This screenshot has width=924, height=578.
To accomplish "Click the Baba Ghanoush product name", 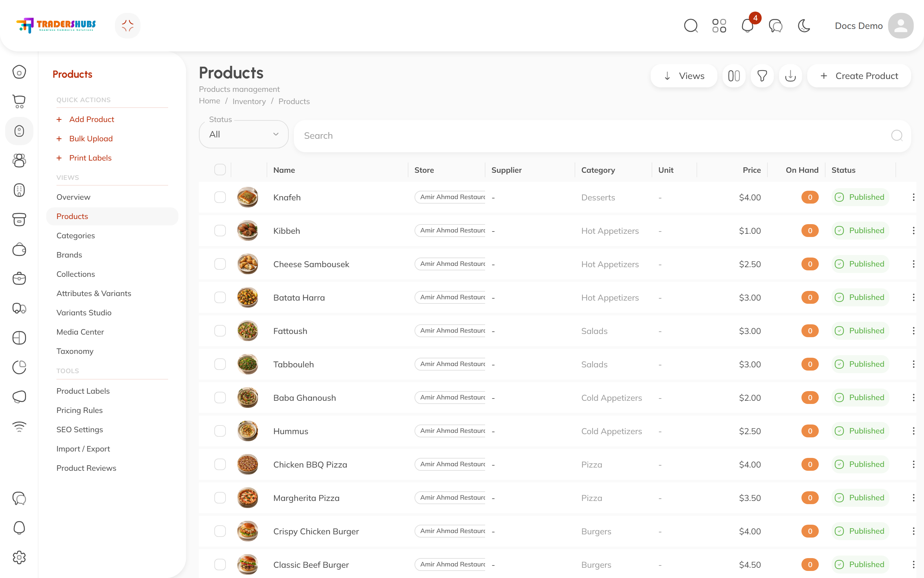I will (305, 398).
